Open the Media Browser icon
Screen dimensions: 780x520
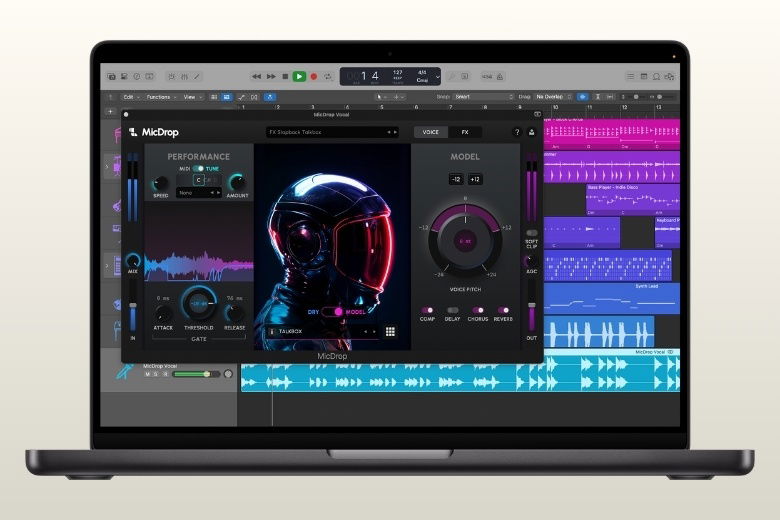670,77
